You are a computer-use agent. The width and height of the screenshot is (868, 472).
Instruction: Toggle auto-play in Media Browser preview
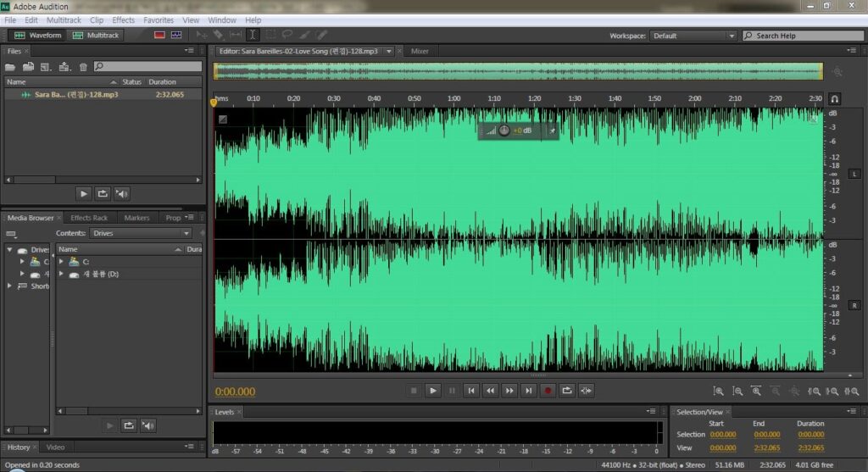[x=147, y=425]
